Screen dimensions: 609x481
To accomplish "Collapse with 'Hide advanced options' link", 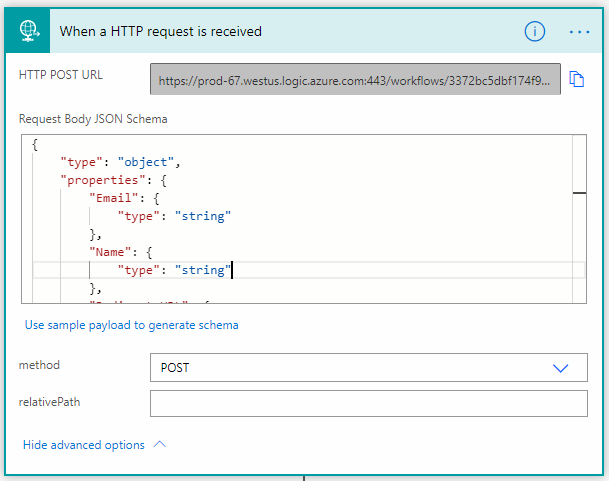I will pyautogui.click(x=94, y=444).
